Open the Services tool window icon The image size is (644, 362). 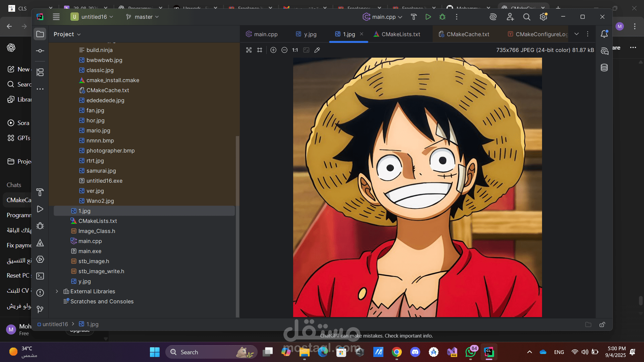tap(40, 259)
